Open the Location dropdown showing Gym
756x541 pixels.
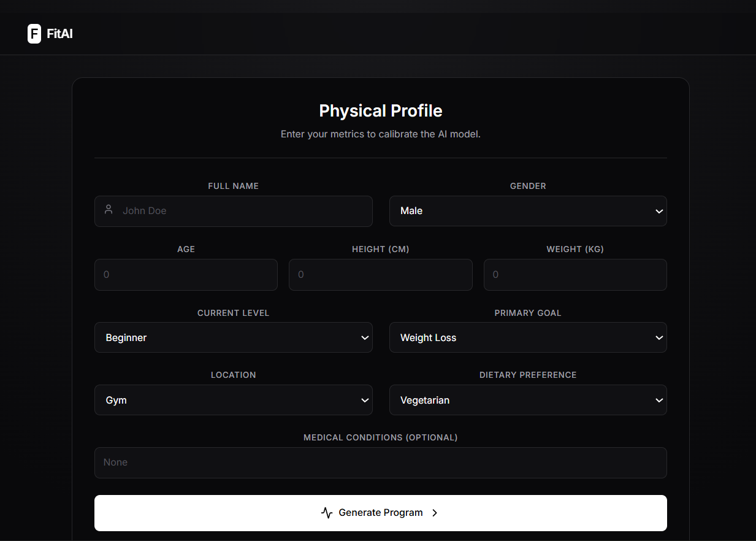[233, 400]
